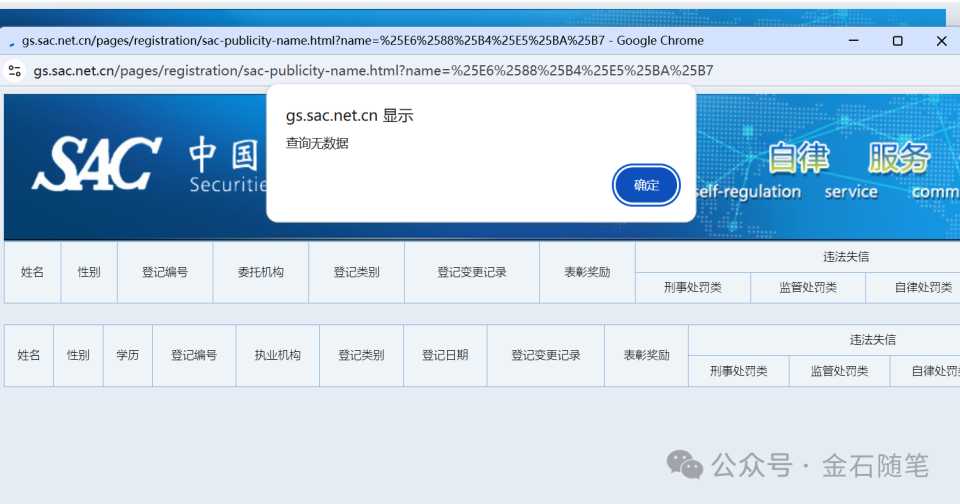Click the 登记日期 column header
960x504 pixels.
click(445, 355)
